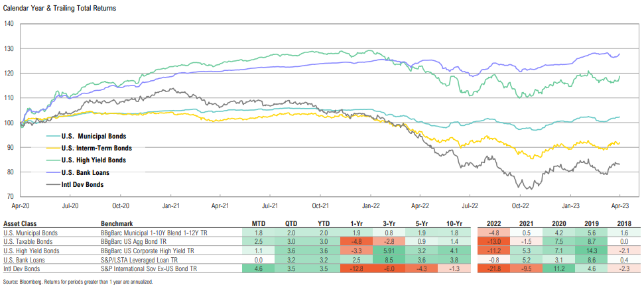This screenshot has height=287, width=644.
Task: Click the 2022 calendar year column header
Action: tap(493, 224)
